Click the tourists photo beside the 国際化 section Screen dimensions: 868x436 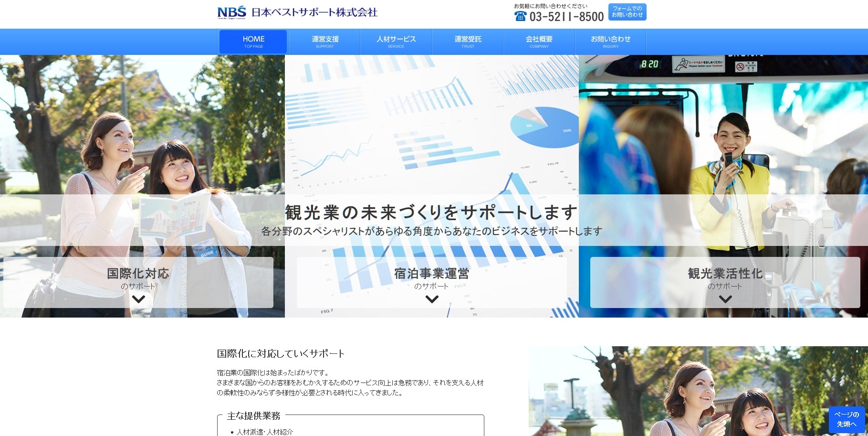[x=698, y=392]
